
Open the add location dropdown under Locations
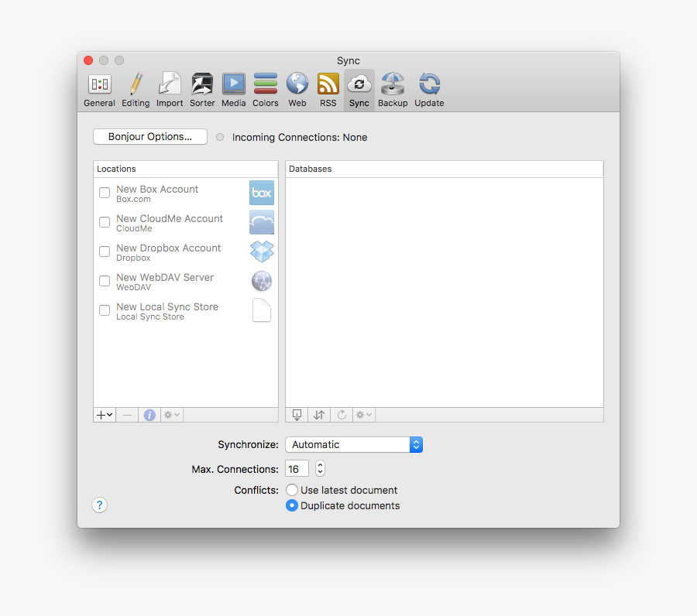[104, 415]
